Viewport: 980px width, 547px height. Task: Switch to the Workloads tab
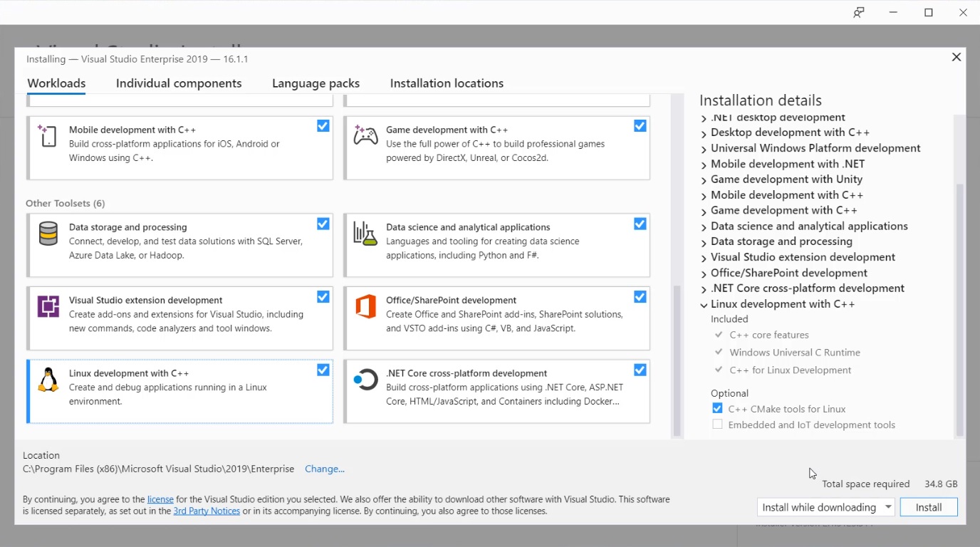(x=56, y=83)
